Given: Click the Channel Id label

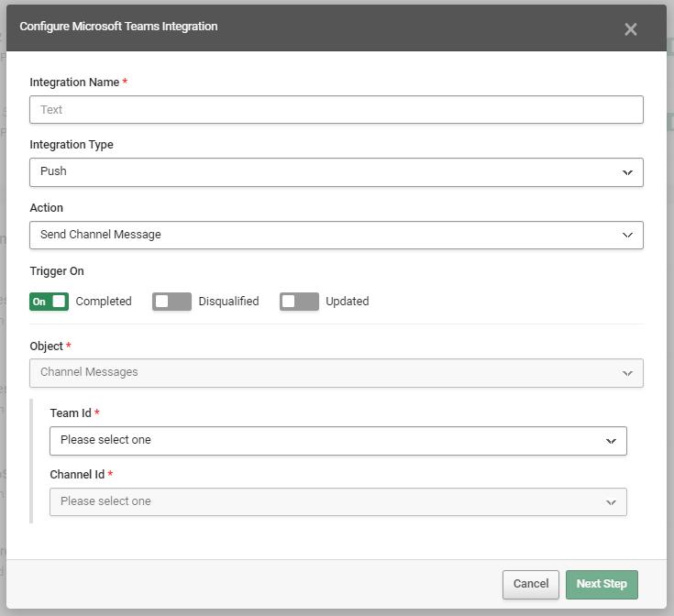Looking at the screenshot, I should click(77, 474).
